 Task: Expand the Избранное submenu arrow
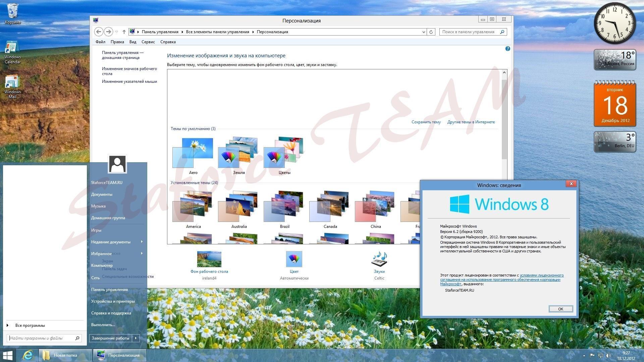click(x=142, y=253)
